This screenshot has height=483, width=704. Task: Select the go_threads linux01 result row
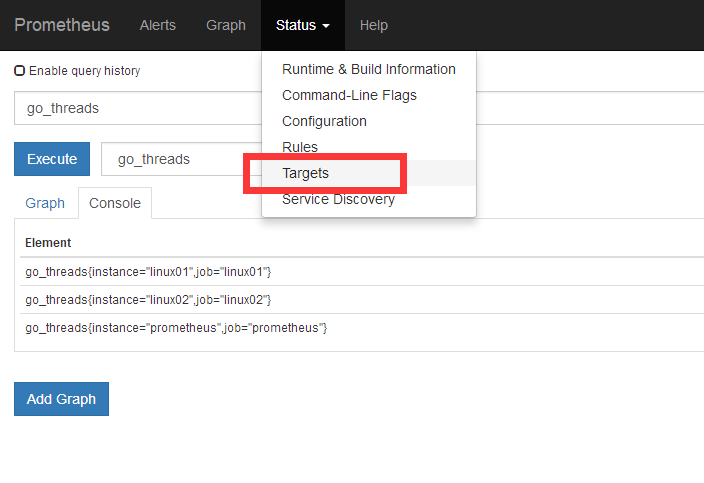pyautogui.click(x=362, y=272)
